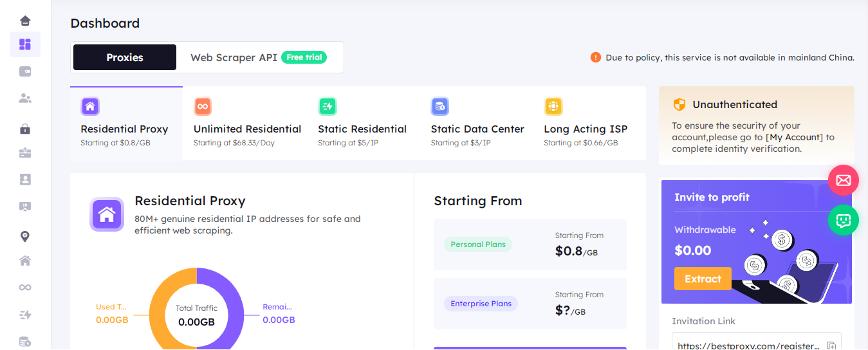Click the infinity symbol sidebar icon
Viewport: 868px width, 350px height.
pos(25,288)
